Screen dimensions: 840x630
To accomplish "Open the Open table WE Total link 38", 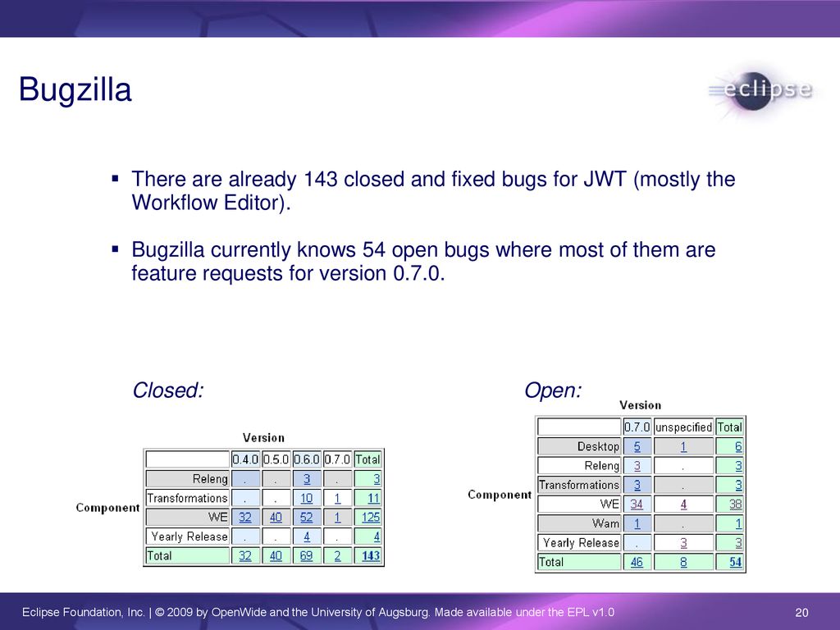I will pos(736,504).
